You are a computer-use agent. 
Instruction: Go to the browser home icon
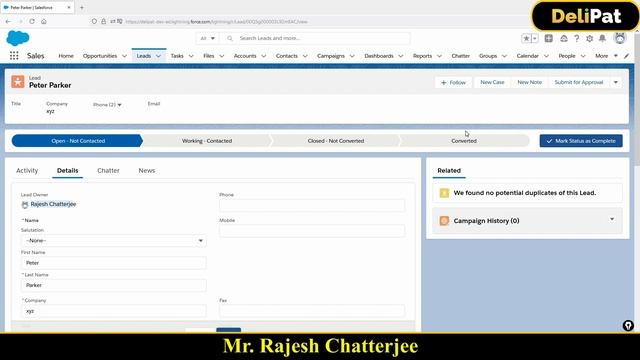click(x=44, y=21)
